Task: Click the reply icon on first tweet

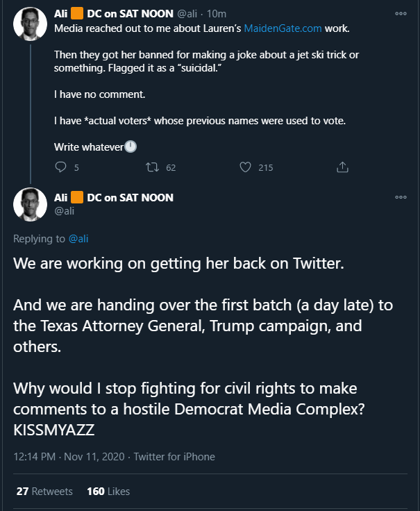Action: coord(60,167)
